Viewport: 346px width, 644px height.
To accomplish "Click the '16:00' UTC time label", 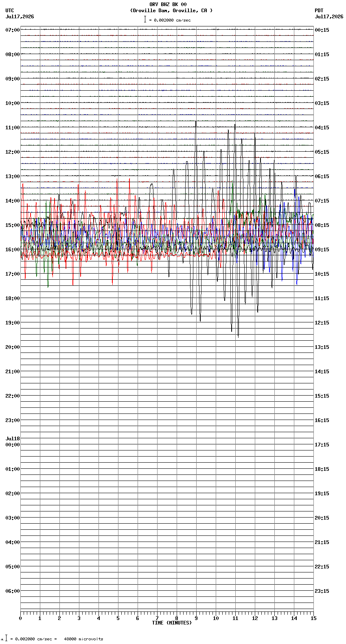I will point(13,250).
